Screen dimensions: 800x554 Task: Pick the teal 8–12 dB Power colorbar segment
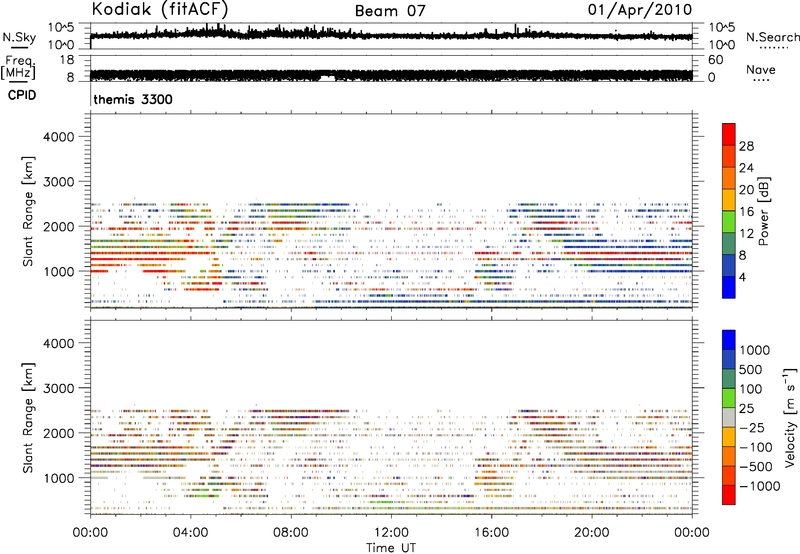pos(729,244)
